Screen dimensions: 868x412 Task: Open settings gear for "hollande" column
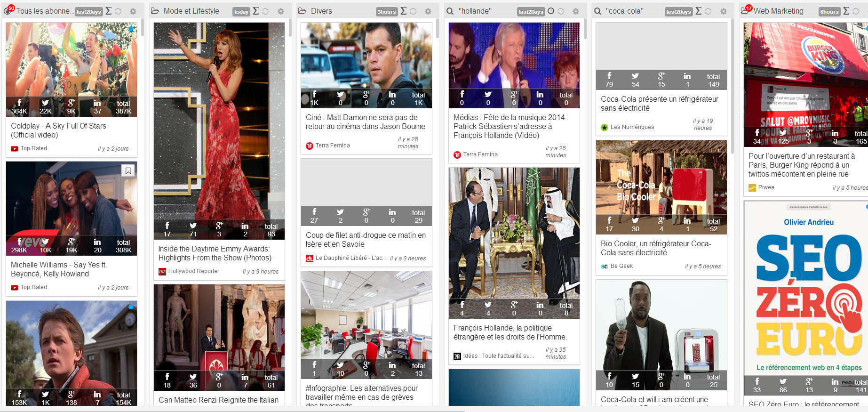576,11
